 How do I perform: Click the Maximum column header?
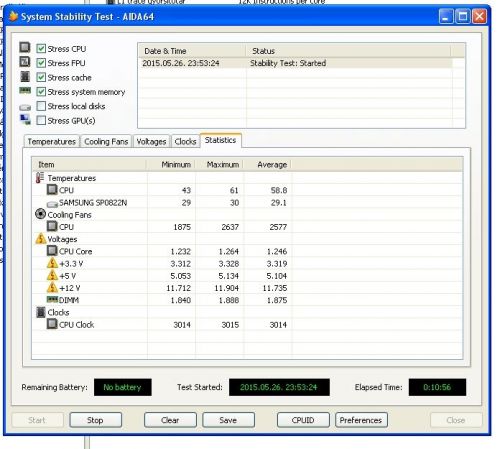[x=219, y=165]
